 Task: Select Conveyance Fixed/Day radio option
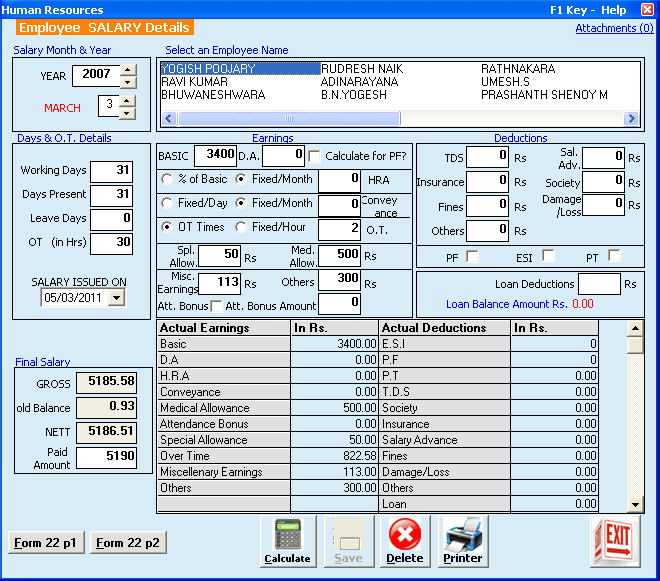pos(167,203)
